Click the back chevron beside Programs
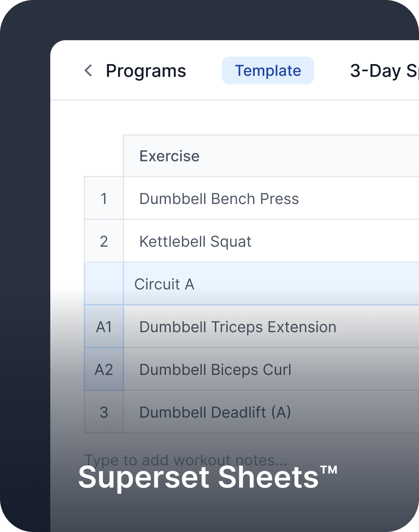419x532 pixels. (x=88, y=70)
